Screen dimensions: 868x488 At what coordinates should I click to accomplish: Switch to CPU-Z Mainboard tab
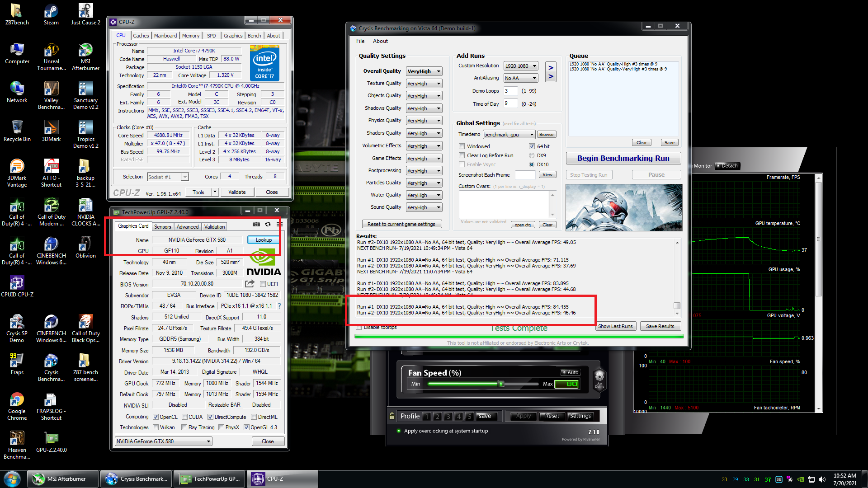[165, 36]
